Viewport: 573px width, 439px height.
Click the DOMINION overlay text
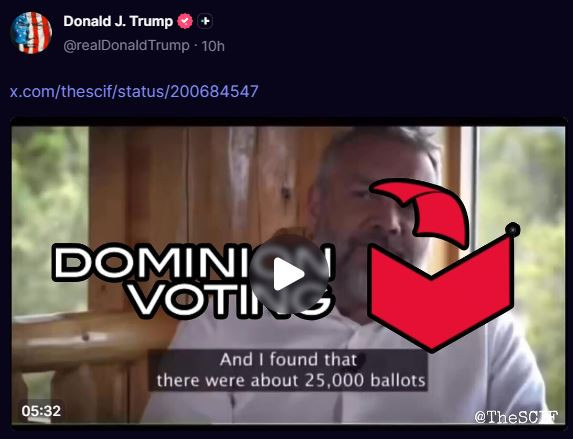(193, 261)
